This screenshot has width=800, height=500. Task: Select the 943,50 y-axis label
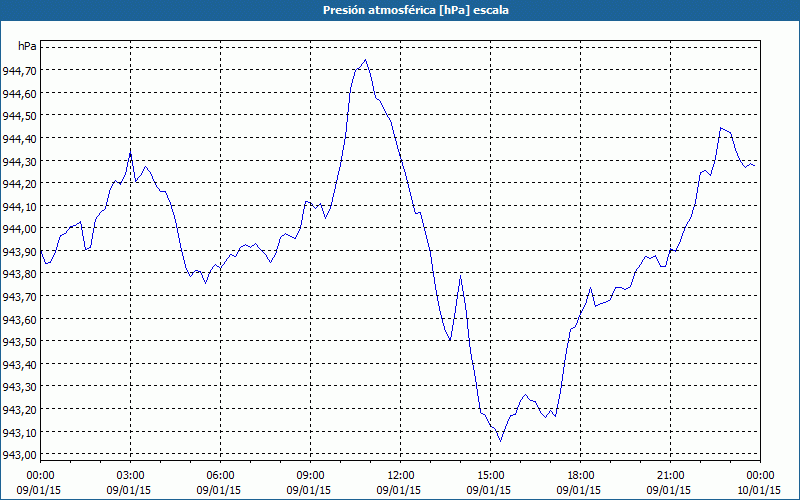(x=19, y=342)
